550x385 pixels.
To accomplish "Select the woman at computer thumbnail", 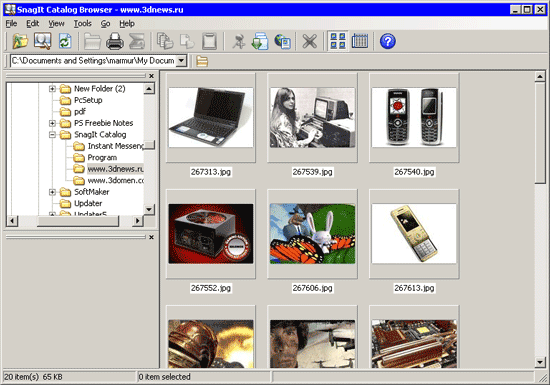I will pyautogui.click(x=313, y=118).
